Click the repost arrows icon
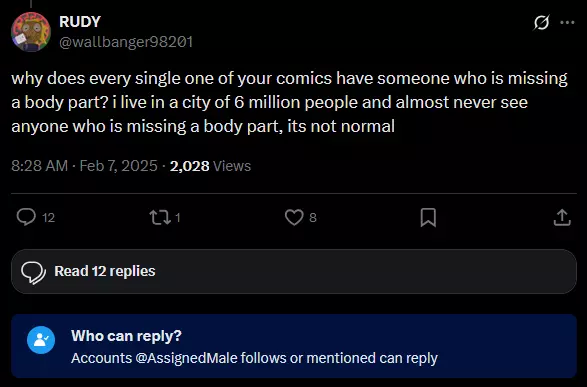 click(160, 217)
